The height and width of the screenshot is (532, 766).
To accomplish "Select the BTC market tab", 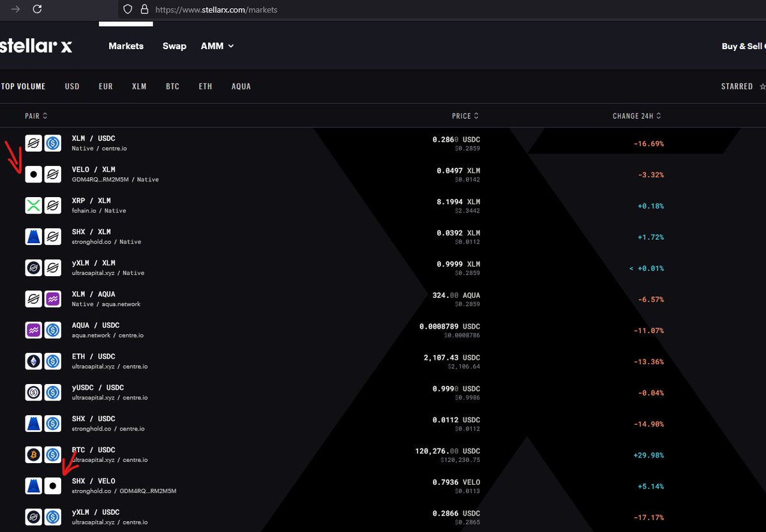I will click(172, 86).
